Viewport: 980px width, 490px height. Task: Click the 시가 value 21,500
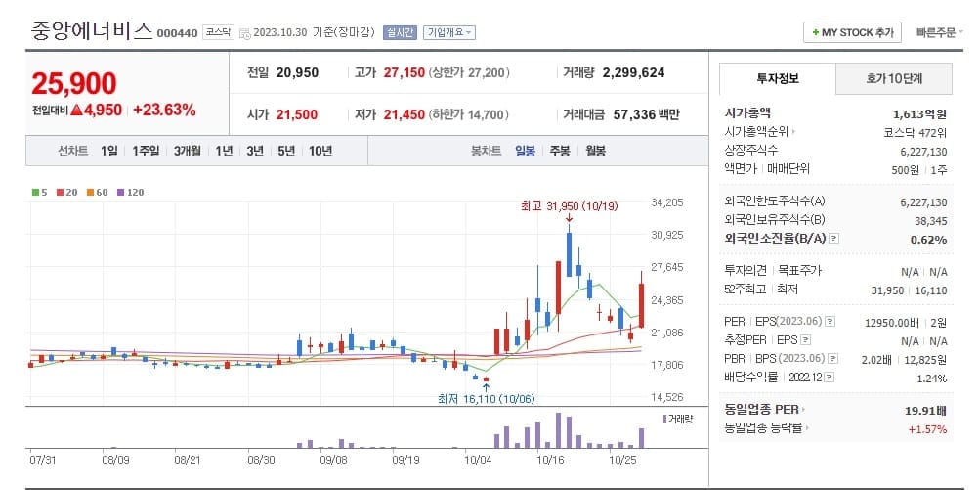click(x=296, y=114)
